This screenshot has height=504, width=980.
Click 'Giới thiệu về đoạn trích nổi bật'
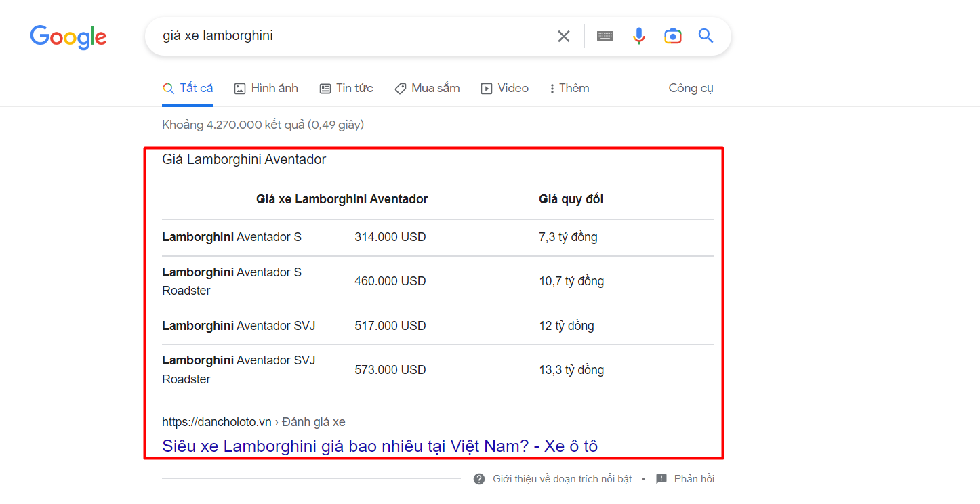click(562, 479)
